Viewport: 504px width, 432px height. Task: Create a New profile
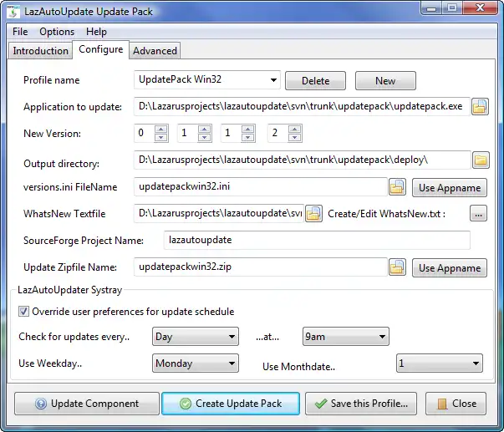coord(385,81)
